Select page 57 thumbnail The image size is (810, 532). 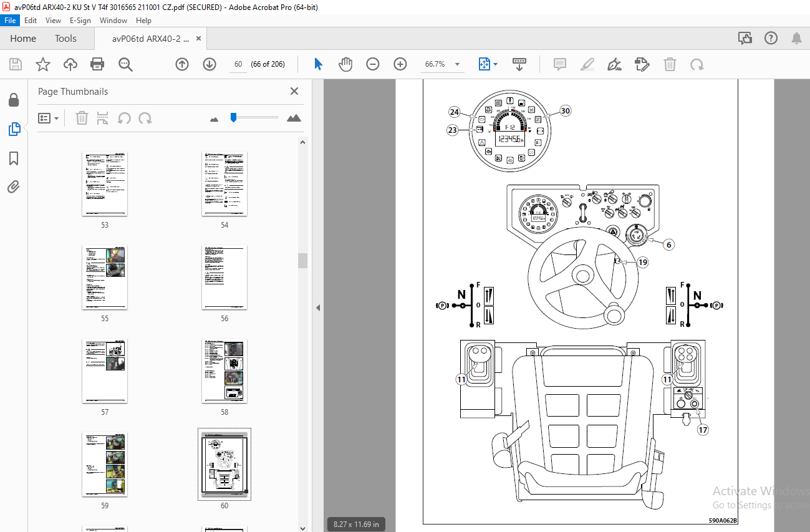(105, 371)
